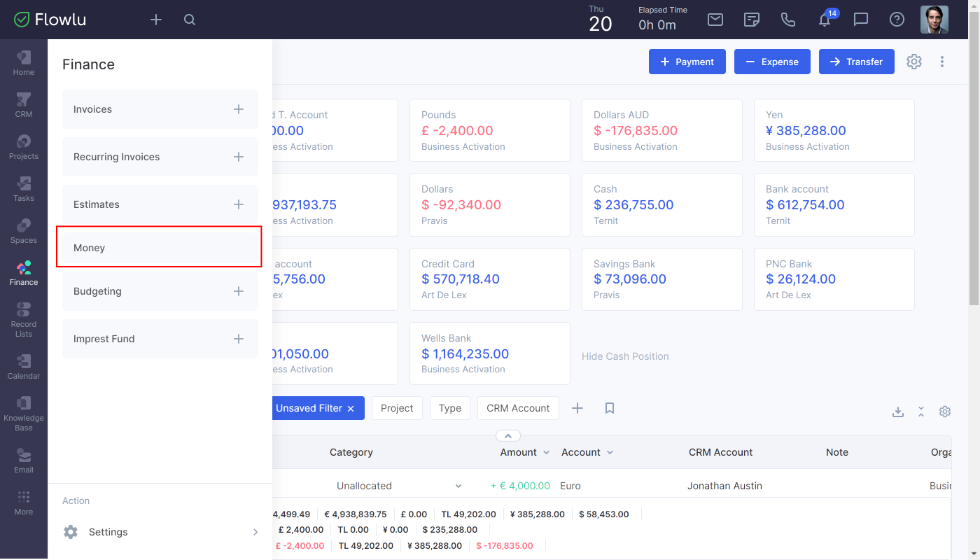Open the three-dot more options menu
Screen dimensions: 980x560
[x=942, y=62]
